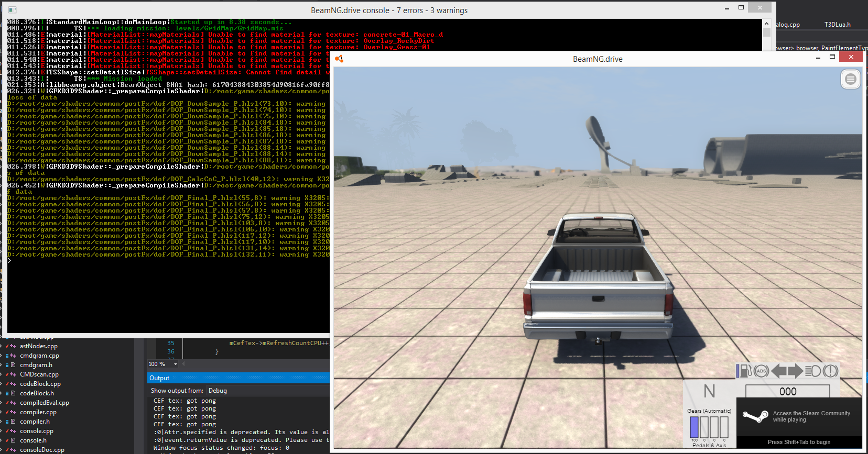
Task: Click the console command prompt line
Action: click(x=168, y=261)
